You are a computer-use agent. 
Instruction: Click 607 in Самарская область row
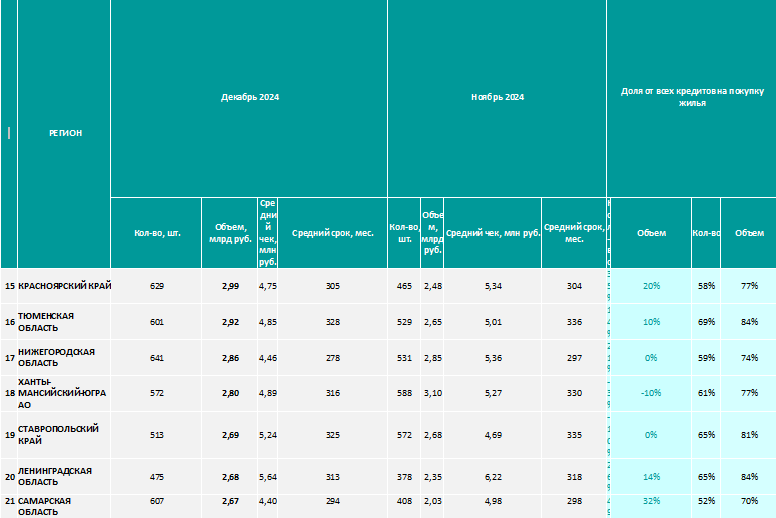157,501
